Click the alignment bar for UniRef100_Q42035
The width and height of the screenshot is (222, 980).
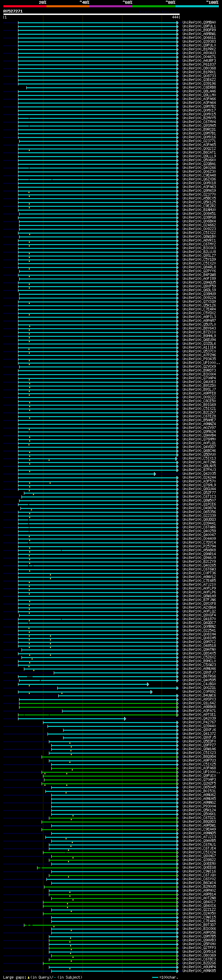87,474
